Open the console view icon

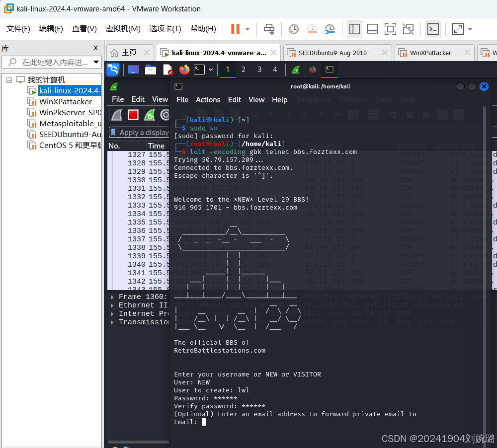[433, 29]
